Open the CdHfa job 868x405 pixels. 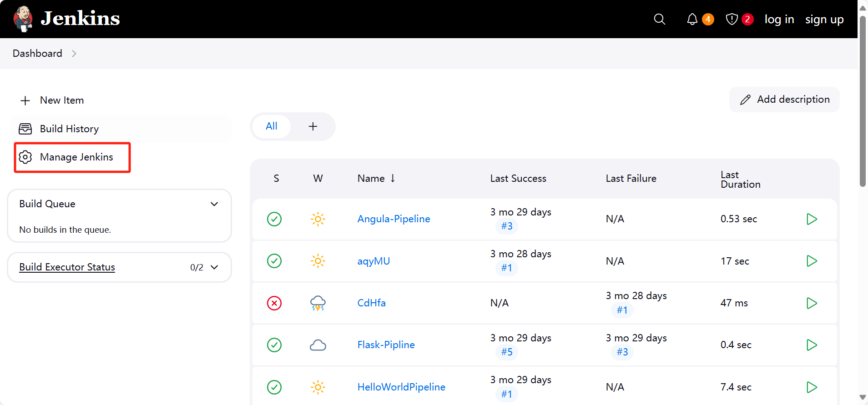pos(371,303)
